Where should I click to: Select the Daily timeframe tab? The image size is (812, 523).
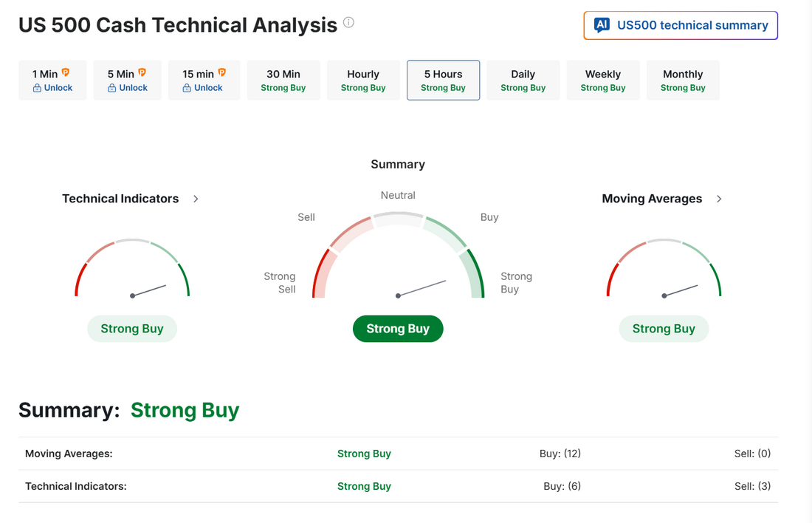[x=523, y=81]
